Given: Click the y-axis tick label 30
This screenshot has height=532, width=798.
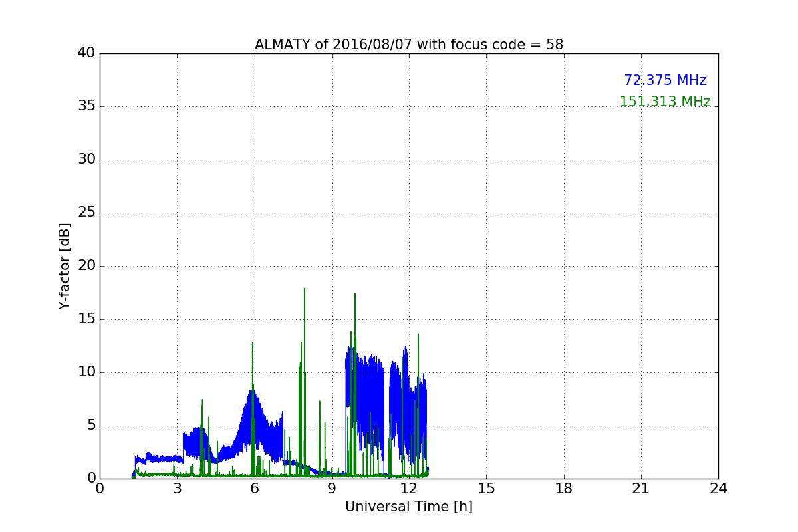Looking at the screenshot, I should [86, 160].
